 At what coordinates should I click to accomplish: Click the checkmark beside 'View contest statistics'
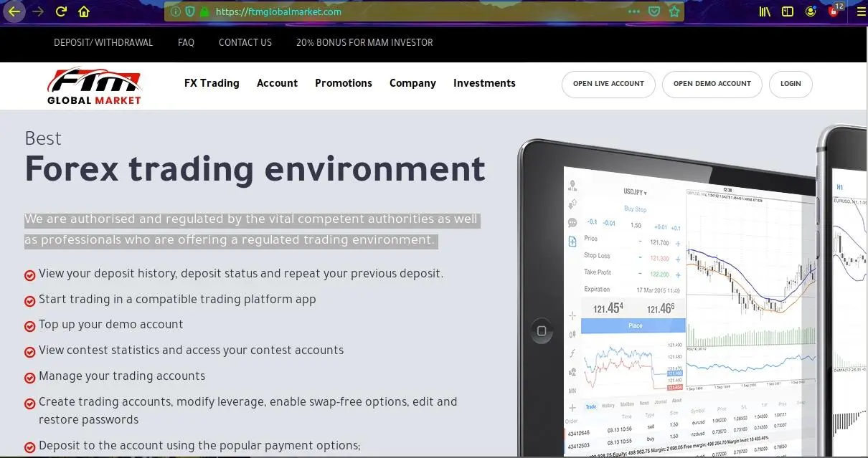coord(30,352)
